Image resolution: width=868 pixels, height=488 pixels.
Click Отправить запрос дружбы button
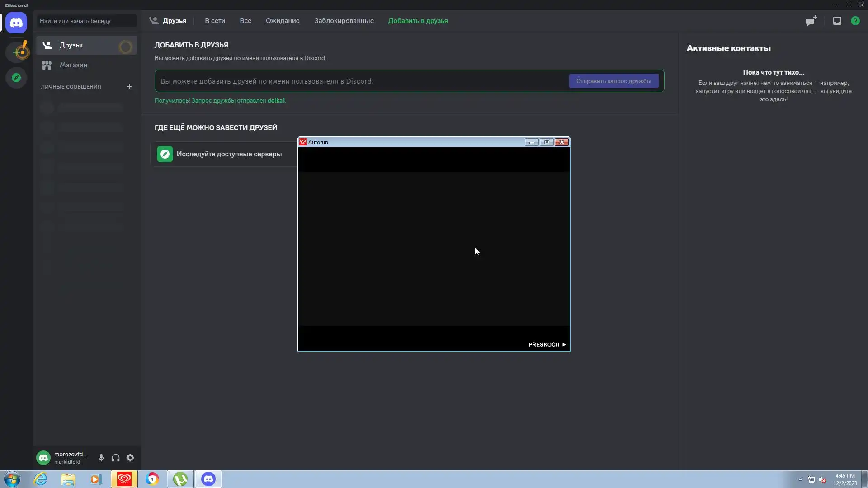[613, 81]
